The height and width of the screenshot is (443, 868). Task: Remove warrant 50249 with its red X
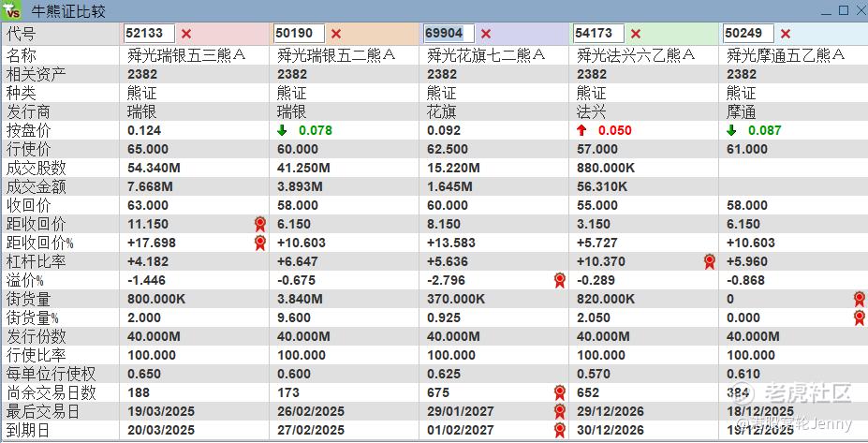pos(786,34)
